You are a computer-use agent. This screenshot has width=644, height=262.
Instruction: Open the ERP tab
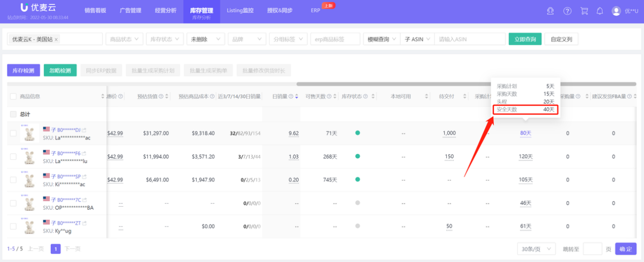(x=315, y=11)
